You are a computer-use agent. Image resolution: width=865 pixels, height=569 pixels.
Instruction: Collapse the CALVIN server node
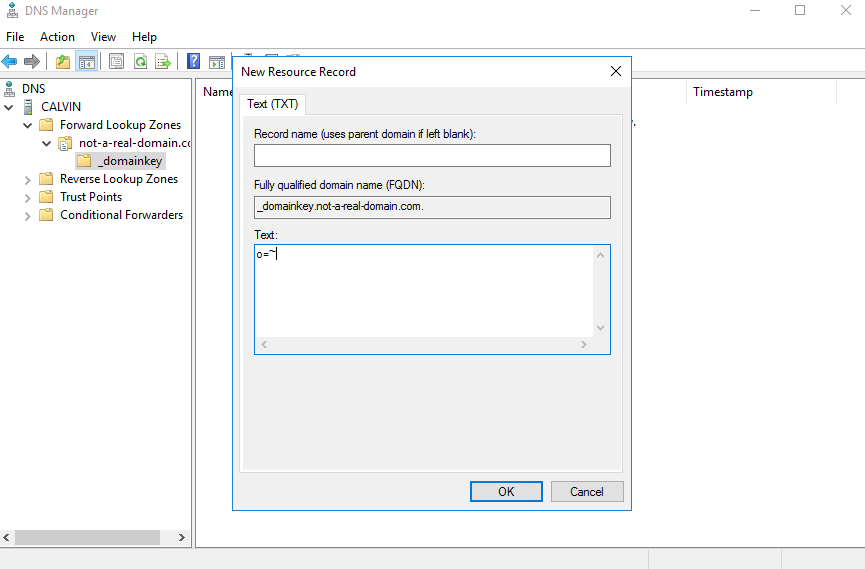9,107
